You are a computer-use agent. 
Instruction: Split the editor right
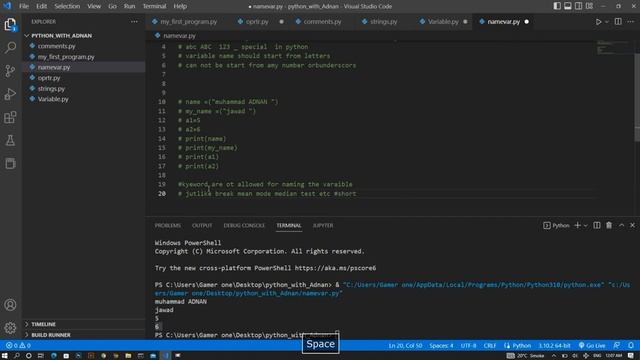pos(618,22)
